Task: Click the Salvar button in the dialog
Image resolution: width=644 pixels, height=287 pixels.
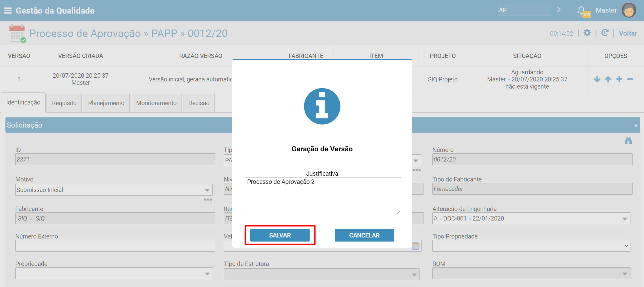Action: pyautogui.click(x=280, y=235)
